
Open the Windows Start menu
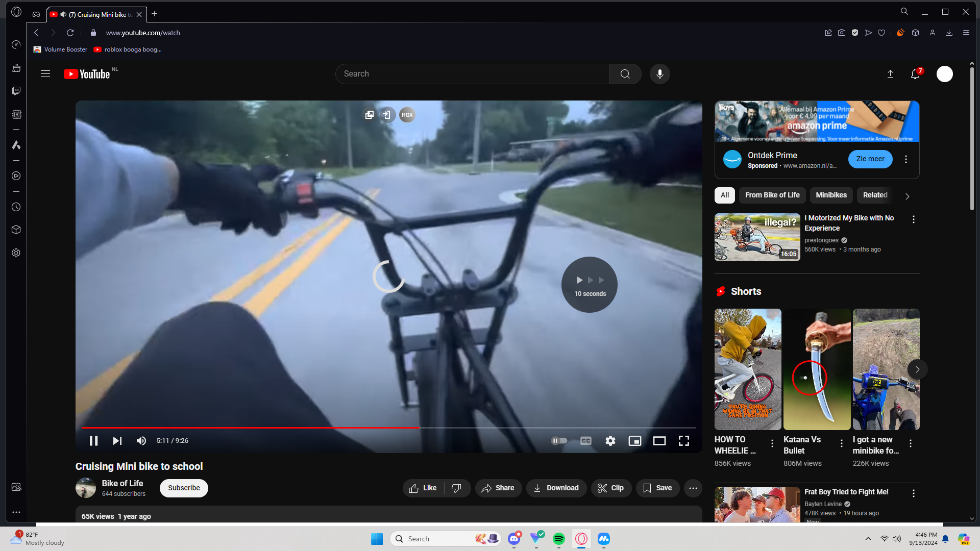[377, 539]
